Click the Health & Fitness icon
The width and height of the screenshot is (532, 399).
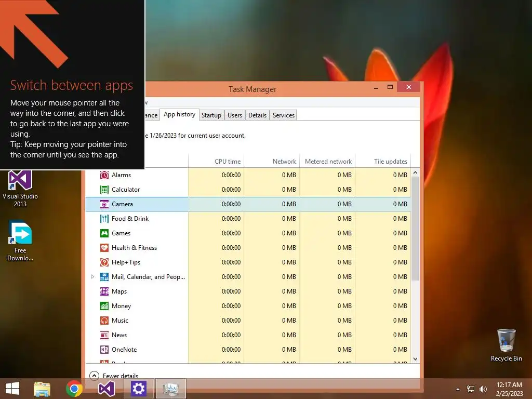(x=104, y=248)
